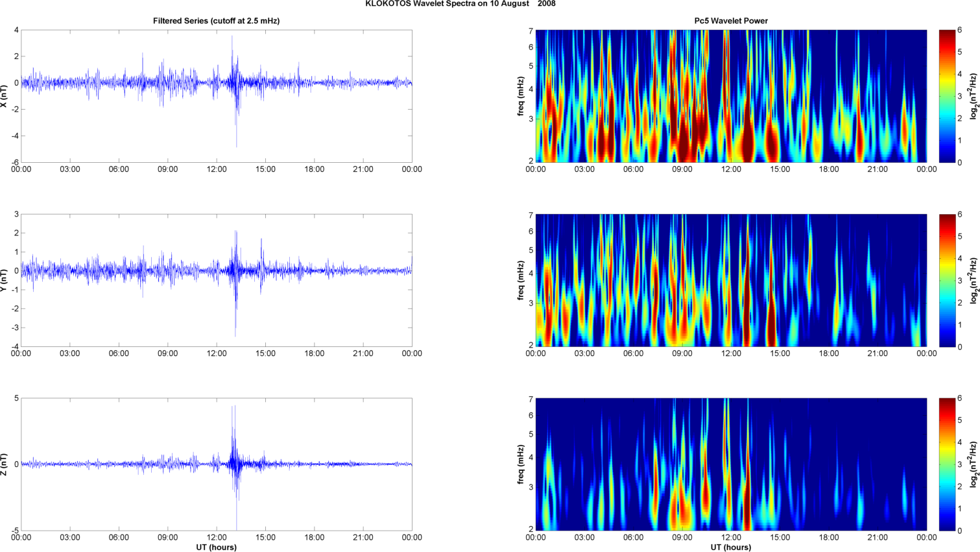Viewport: 980px width, 552px height.
Task: Click the colorbar beside the top spectrogram
Action: 947,96
